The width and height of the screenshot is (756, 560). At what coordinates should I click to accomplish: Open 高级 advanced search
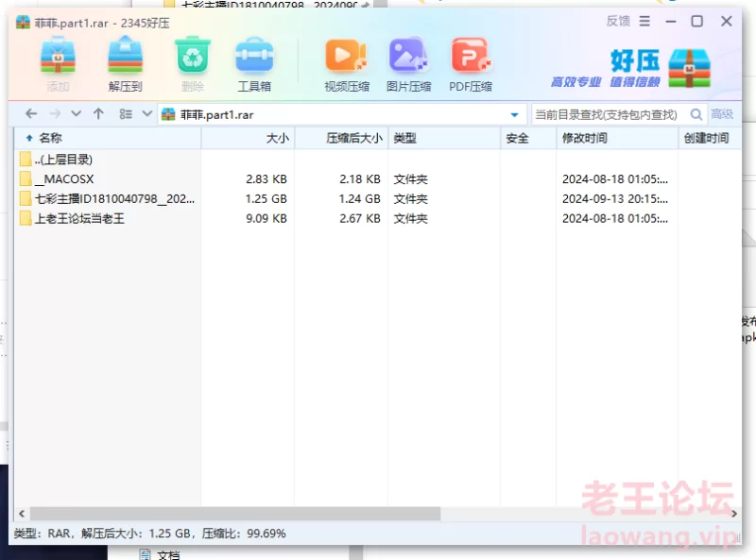click(x=722, y=114)
